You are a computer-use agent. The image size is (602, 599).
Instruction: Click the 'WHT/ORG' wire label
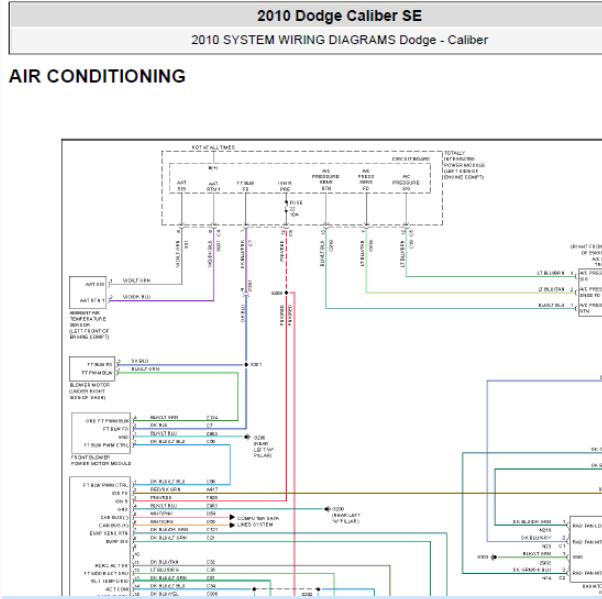[161, 522]
